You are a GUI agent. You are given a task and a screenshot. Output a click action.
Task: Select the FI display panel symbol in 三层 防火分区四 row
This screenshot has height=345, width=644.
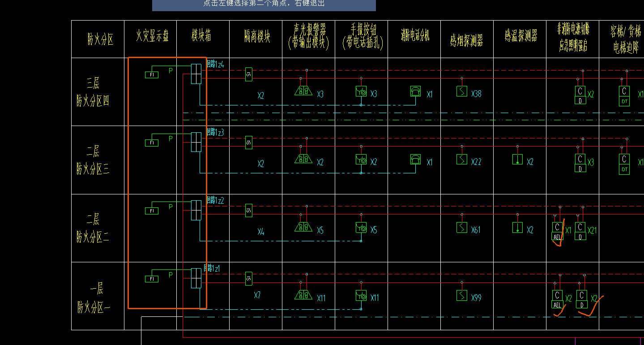tap(151, 75)
